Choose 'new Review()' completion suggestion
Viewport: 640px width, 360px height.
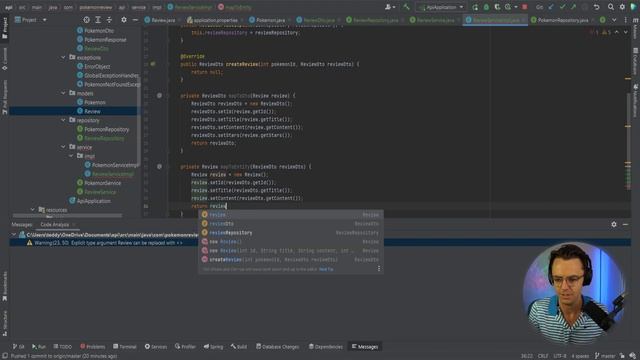click(291, 242)
